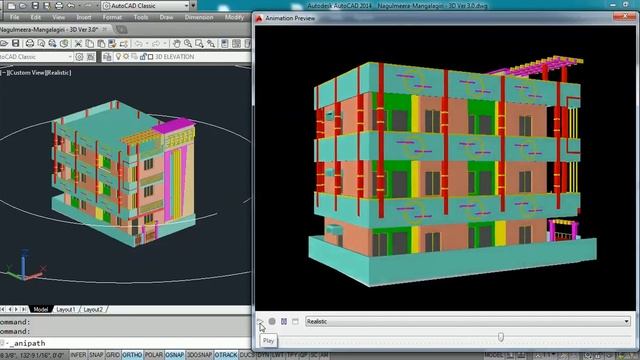Click the Plot printer icon in Standard toolbar
Screen dimensions: 640x360
(30, 43)
